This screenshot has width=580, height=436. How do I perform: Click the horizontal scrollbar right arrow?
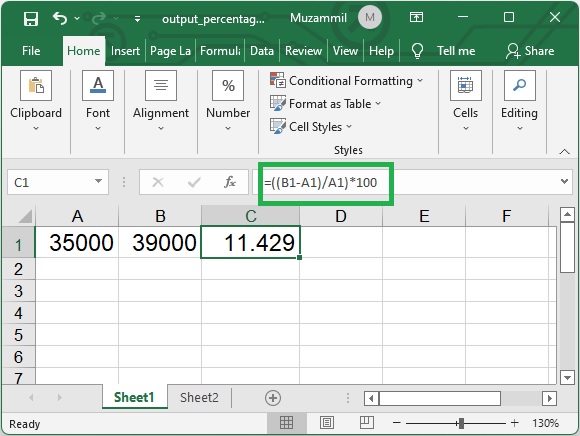pyautogui.click(x=549, y=398)
